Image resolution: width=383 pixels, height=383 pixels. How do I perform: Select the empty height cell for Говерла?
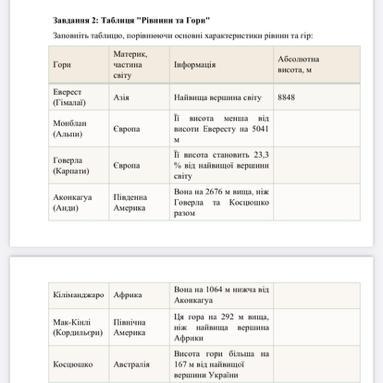[x=317, y=165]
